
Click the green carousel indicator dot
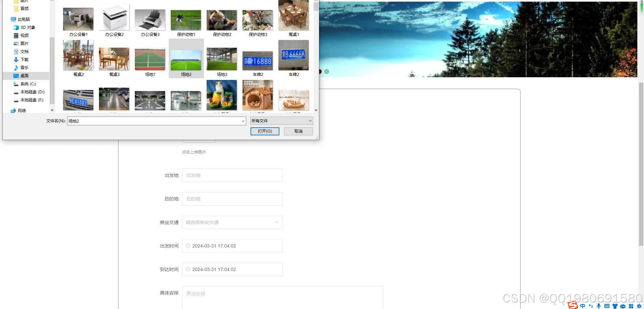(x=327, y=72)
